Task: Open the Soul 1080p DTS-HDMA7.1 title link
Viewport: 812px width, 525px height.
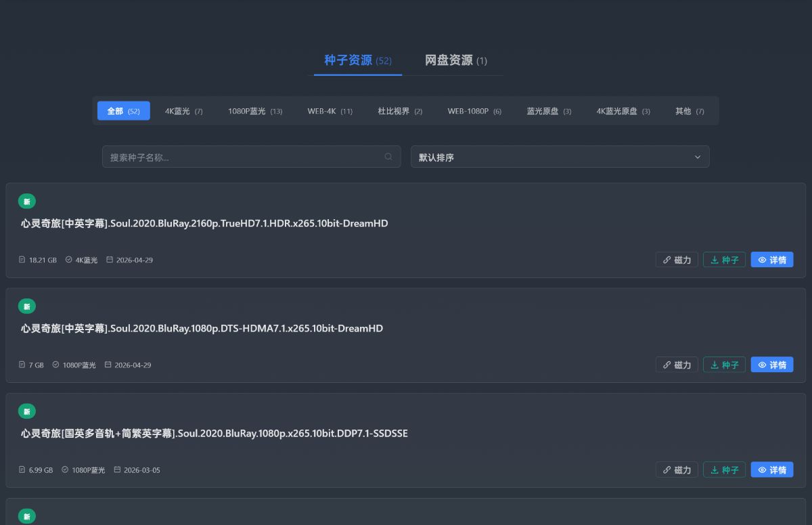Action: tap(202, 329)
